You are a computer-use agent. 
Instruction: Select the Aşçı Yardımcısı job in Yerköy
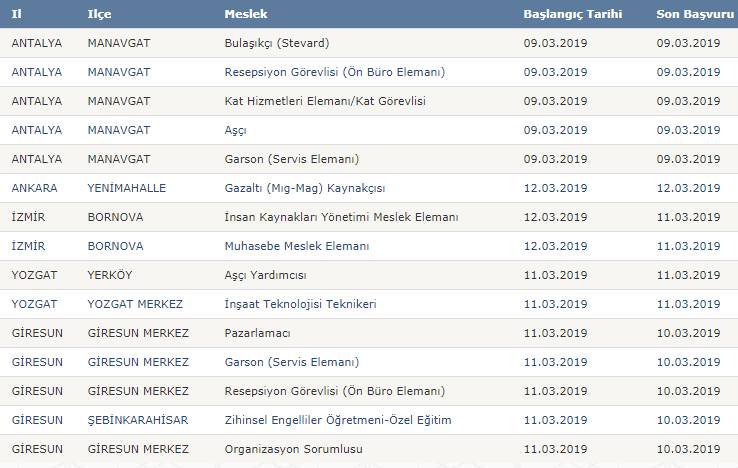pyautogui.click(x=265, y=275)
